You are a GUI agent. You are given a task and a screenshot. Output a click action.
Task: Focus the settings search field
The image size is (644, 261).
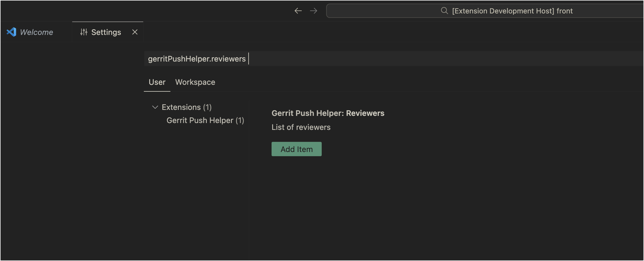coord(394,59)
